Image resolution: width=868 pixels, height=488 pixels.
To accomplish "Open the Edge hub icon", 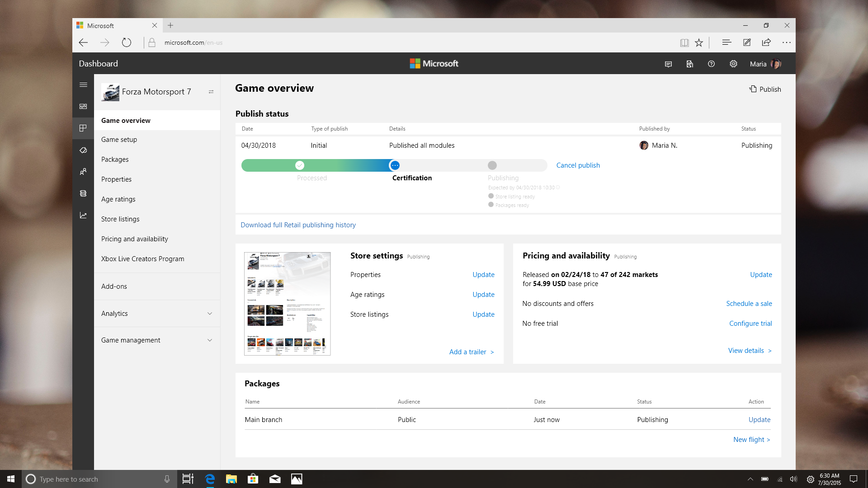I will (727, 42).
